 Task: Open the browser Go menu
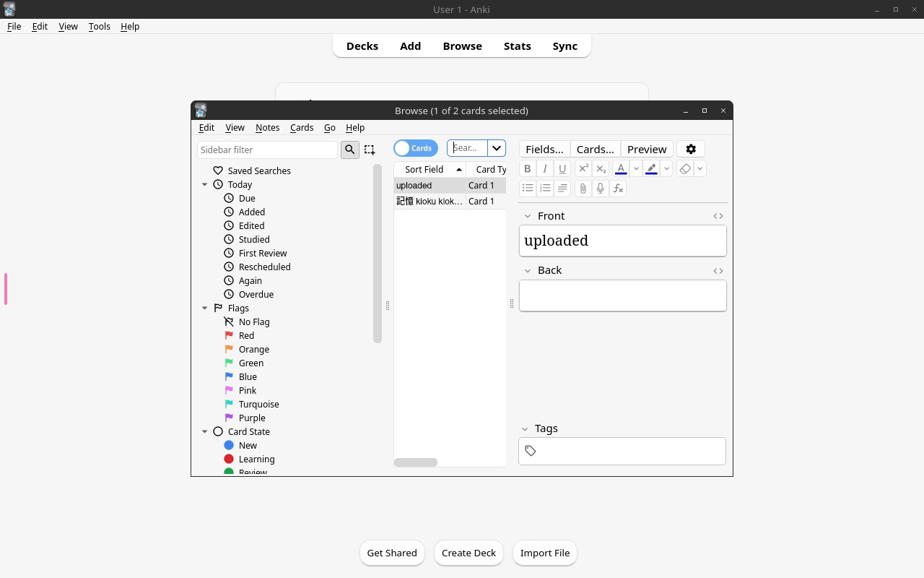[x=330, y=127]
